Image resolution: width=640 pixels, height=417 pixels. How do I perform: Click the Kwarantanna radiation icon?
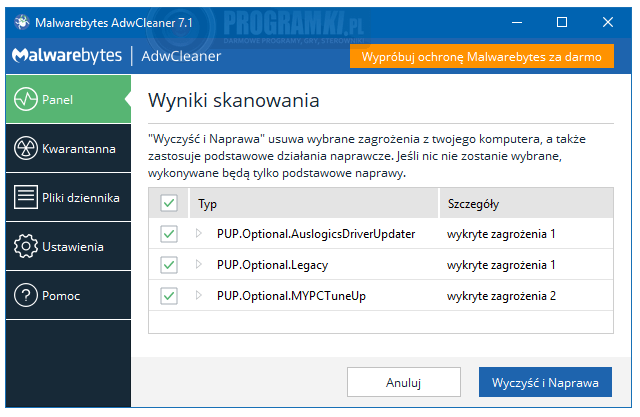[x=26, y=148]
